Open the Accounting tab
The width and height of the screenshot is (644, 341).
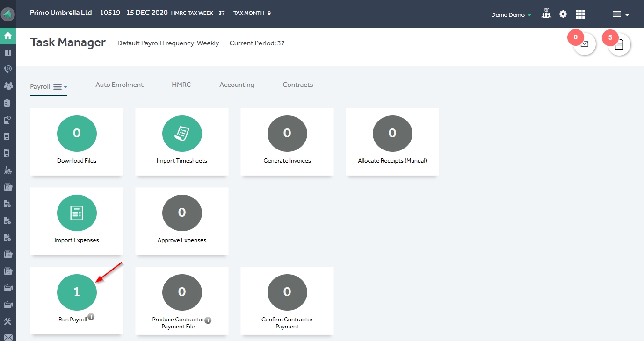click(237, 85)
